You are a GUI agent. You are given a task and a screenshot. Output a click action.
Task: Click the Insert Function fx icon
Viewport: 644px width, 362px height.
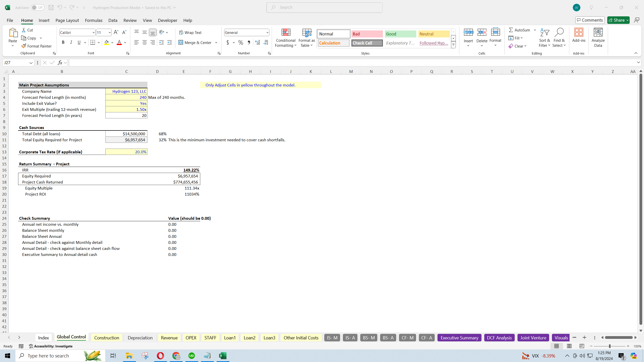[x=60, y=63]
